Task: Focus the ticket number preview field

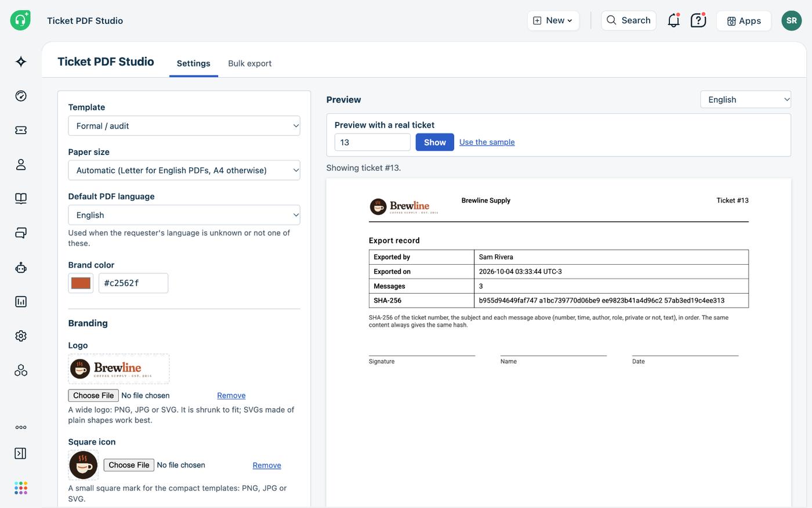Action: coord(372,142)
